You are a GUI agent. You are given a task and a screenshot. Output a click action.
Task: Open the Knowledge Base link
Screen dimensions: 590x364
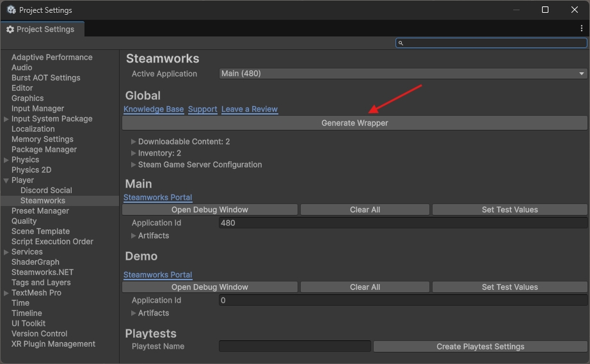(x=154, y=109)
